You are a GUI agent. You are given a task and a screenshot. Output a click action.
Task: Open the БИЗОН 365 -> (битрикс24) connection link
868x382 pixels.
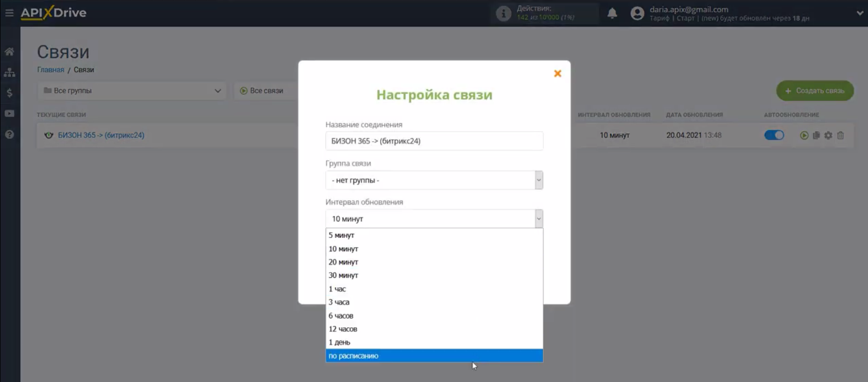point(101,135)
